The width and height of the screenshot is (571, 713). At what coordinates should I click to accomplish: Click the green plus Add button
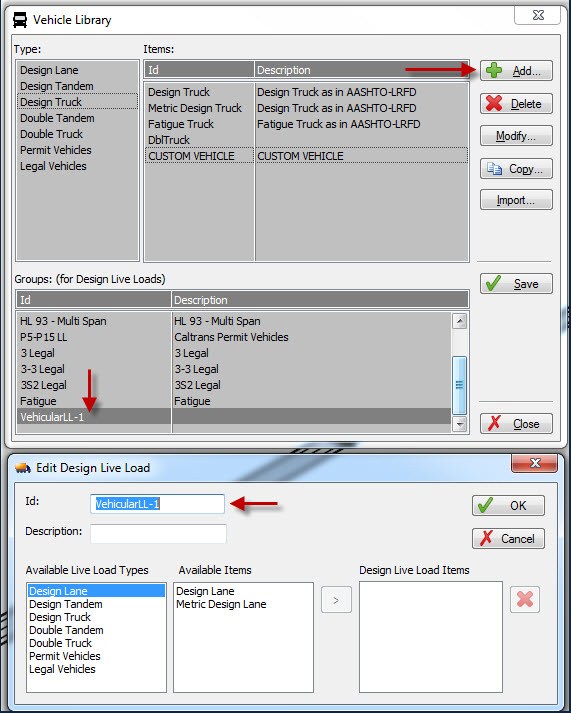click(516, 70)
